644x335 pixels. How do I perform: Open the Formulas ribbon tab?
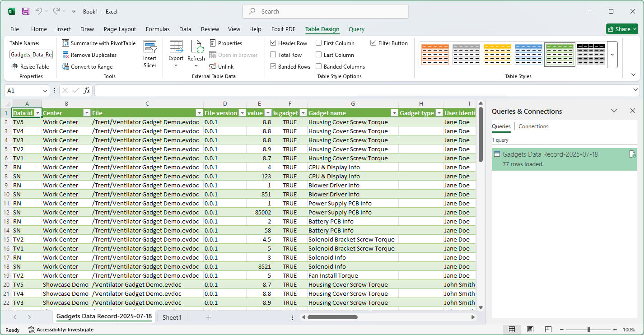[158, 29]
